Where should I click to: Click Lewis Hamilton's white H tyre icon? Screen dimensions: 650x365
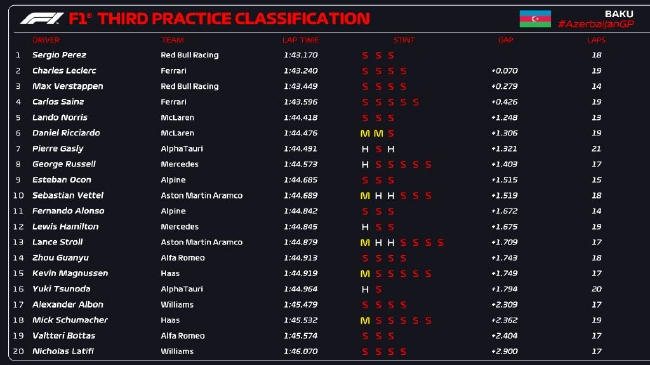[x=365, y=227]
